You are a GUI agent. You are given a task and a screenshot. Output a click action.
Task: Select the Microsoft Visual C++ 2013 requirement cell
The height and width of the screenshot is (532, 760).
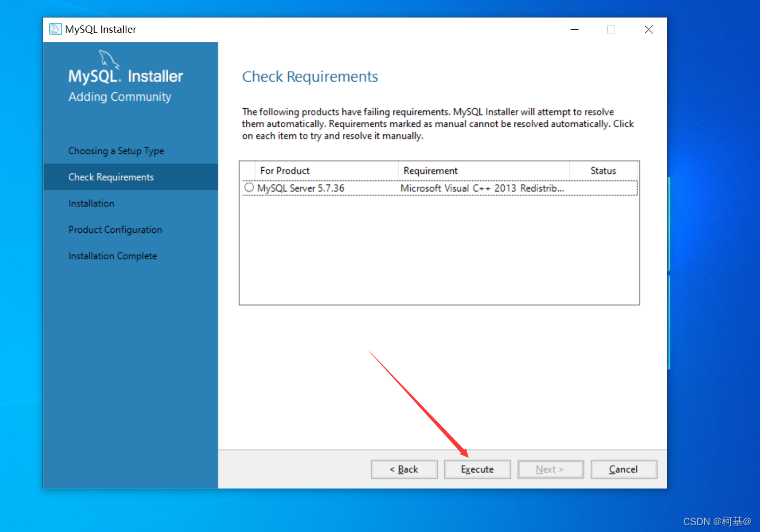pyautogui.click(x=482, y=188)
